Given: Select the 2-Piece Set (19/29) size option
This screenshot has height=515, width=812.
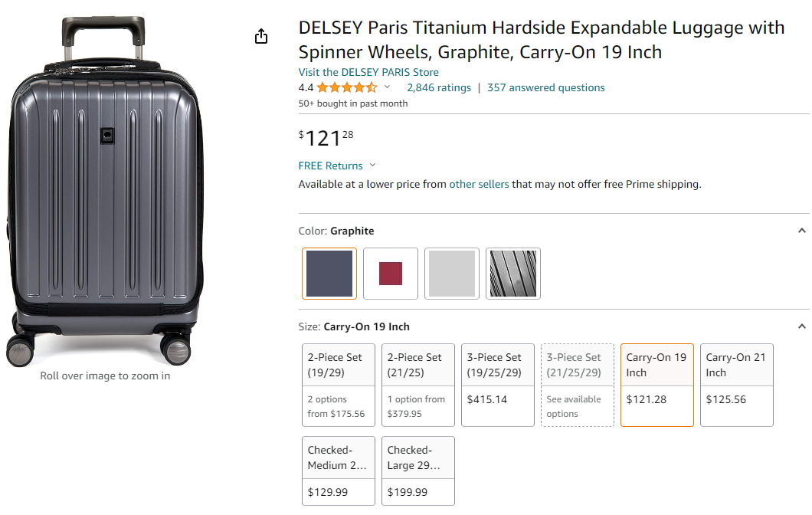Looking at the screenshot, I should coord(339,385).
